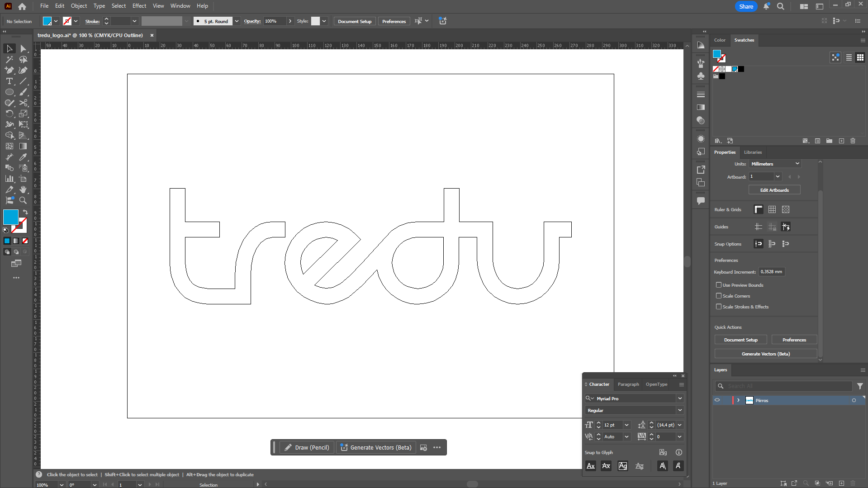Image resolution: width=868 pixels, height=488 pixels.
Task: Select the Zoom tool
Action: pyautogui.click(x=23, y=200)
